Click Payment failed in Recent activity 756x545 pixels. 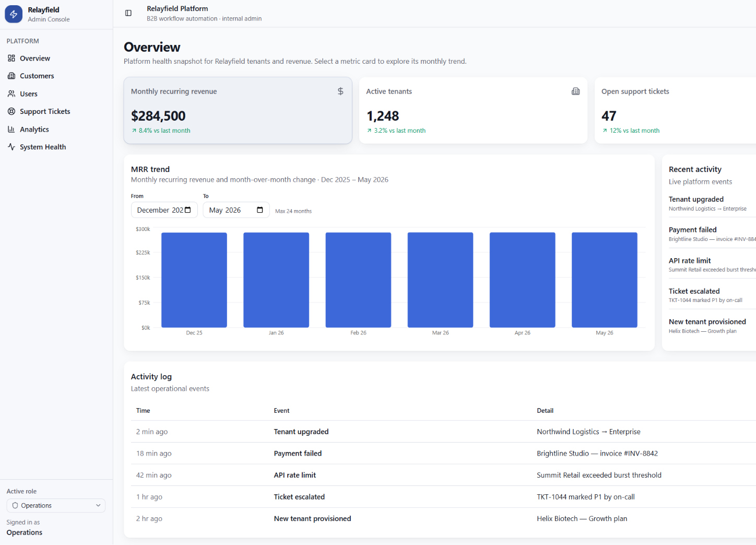(692, 229)
